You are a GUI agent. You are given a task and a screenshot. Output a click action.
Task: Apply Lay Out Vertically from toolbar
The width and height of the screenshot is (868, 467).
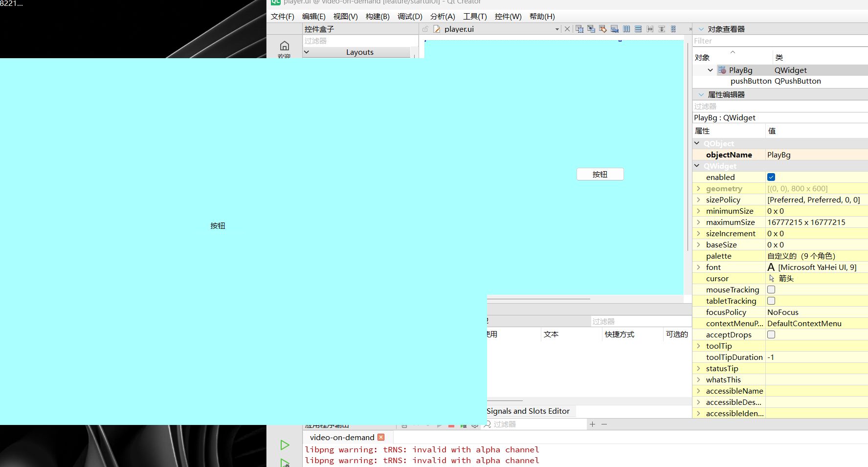coord(638,29)
